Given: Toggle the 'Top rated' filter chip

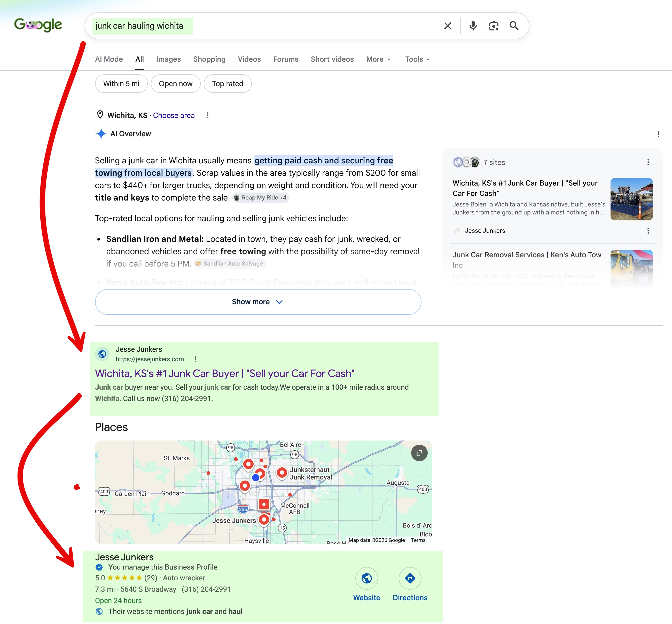Looking at the screenshot, I should coord(228,84).
